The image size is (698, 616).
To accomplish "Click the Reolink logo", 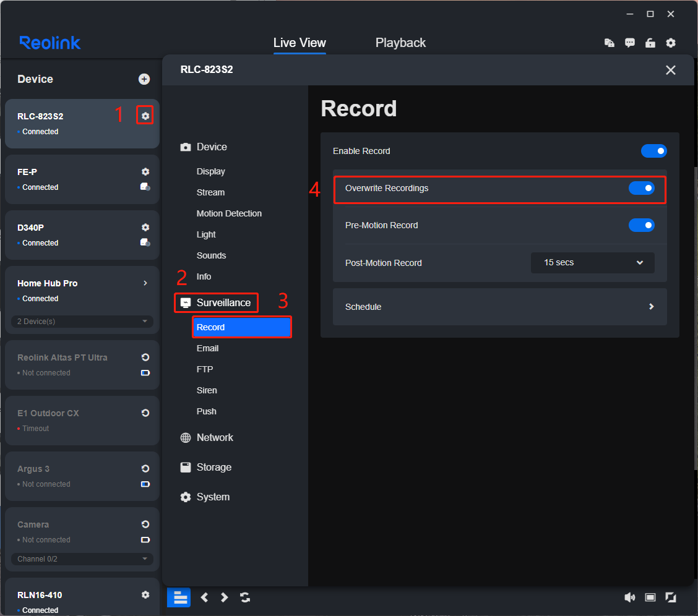I will (x=50, y=43).
